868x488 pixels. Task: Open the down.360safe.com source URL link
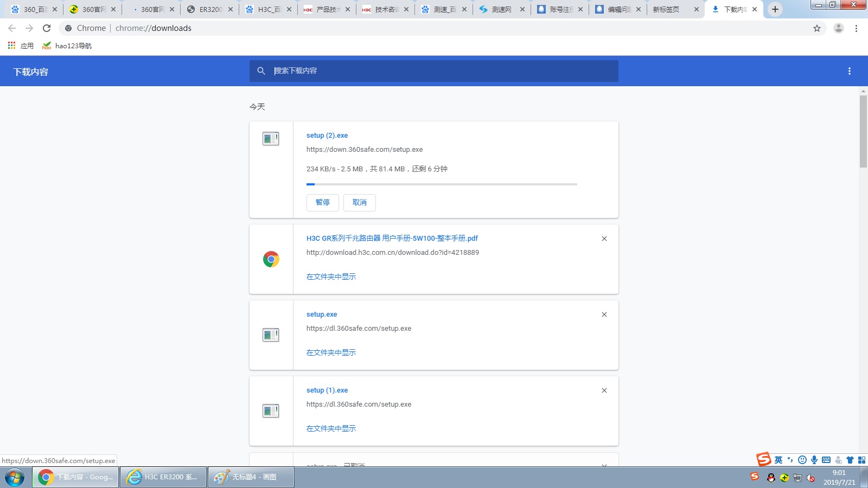[365, 150]
